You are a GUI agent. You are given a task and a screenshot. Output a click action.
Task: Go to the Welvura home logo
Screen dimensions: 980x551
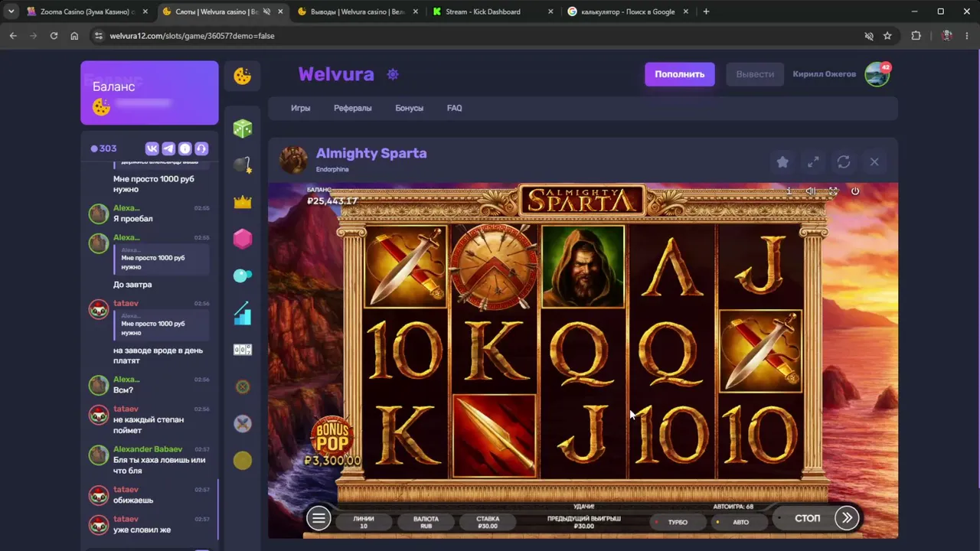[336, 74]
